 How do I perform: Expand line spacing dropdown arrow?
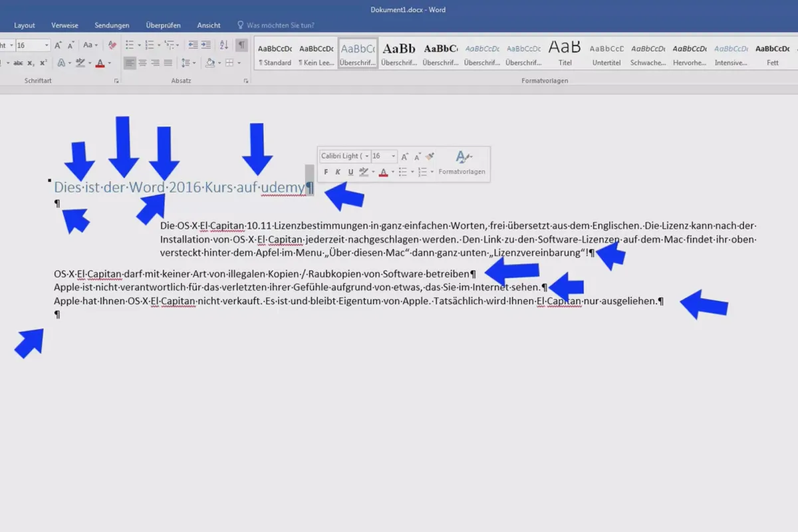pos(194,63)
